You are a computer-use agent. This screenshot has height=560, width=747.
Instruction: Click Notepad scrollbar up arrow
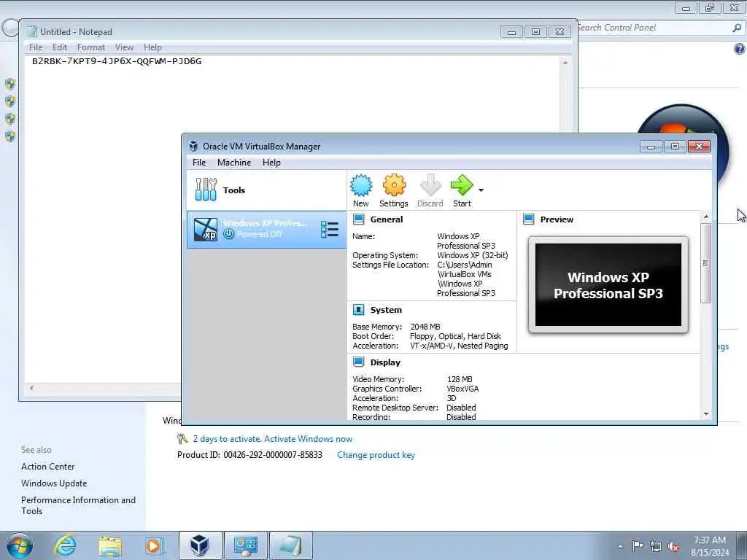[565, 63]
